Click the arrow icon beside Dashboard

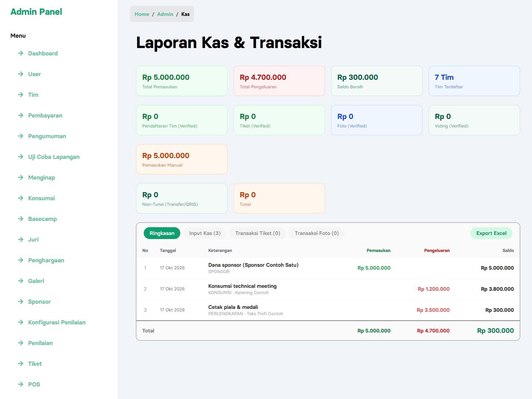pos(21,53)
